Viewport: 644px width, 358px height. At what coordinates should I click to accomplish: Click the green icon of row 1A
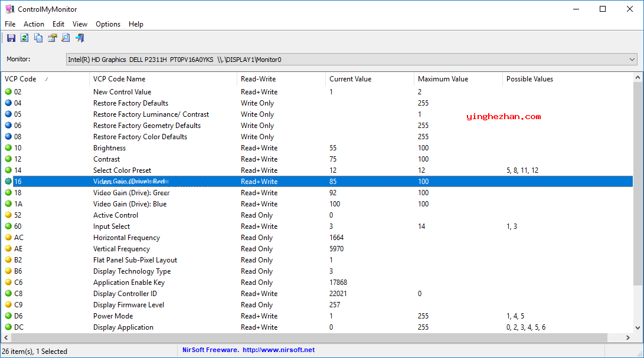pos(8,203)
